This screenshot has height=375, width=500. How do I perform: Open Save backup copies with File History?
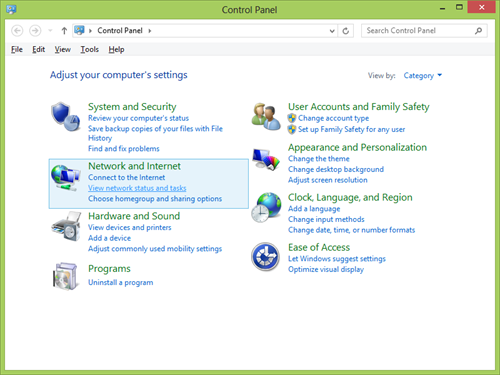point(155,133)
